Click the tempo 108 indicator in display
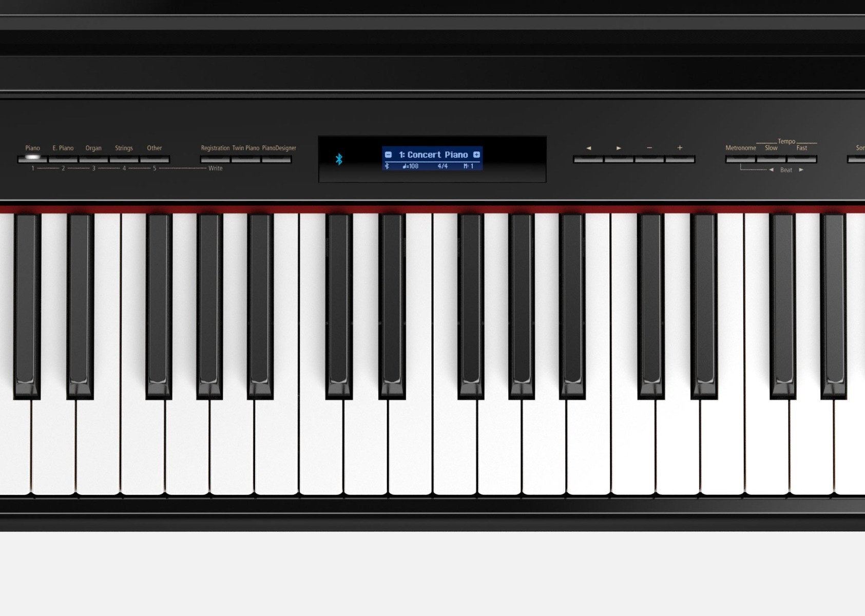This screenshot has height=616, width=865. (411, 166)
